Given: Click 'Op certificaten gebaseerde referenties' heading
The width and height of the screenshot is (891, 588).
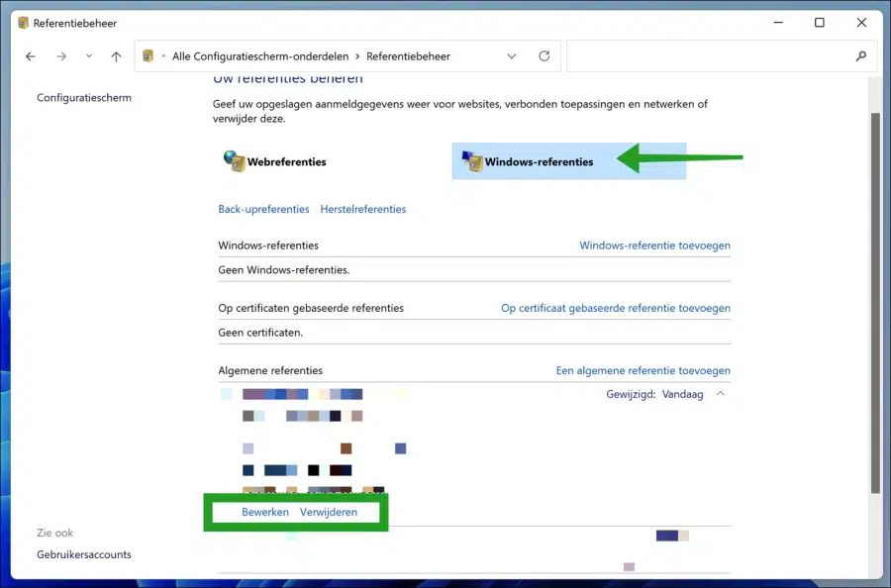Looking at the screenshot, I should 311,308.
